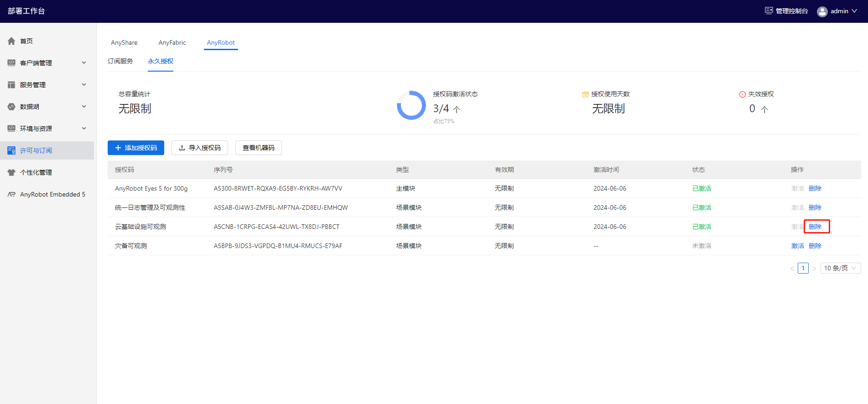The height and width of the screenshot is (404, 868).
Task: Click the 许可与订阅 sidebar icon
Action: 11,150
